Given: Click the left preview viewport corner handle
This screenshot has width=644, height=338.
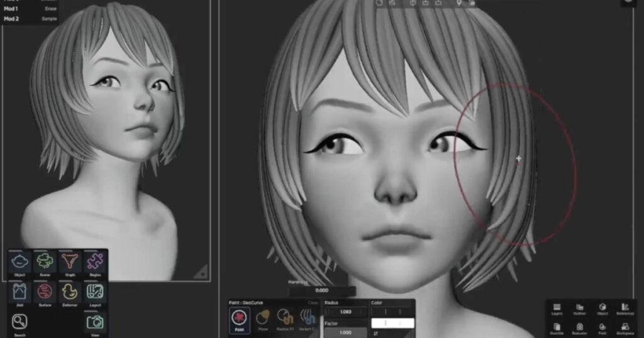Looking at the screenshot, I should pos(201,272).
